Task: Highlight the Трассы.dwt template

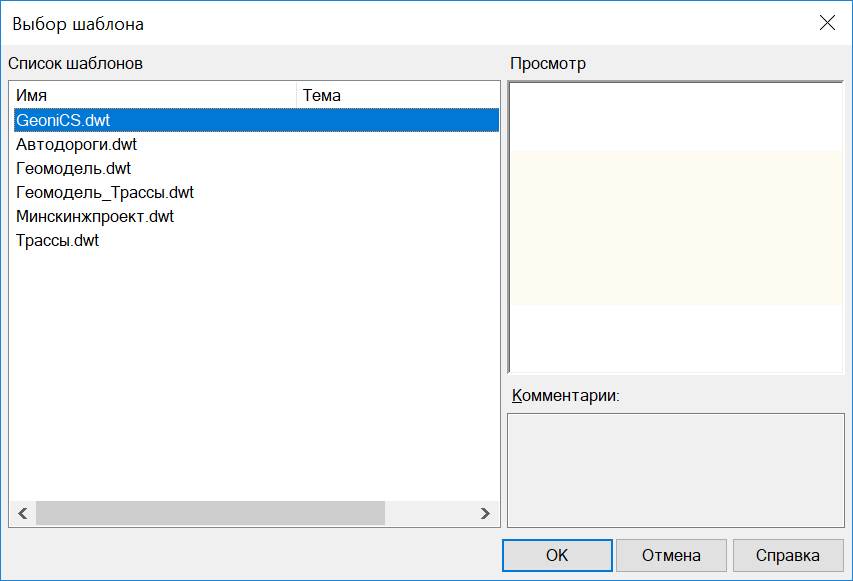Action: pos(57,240)
